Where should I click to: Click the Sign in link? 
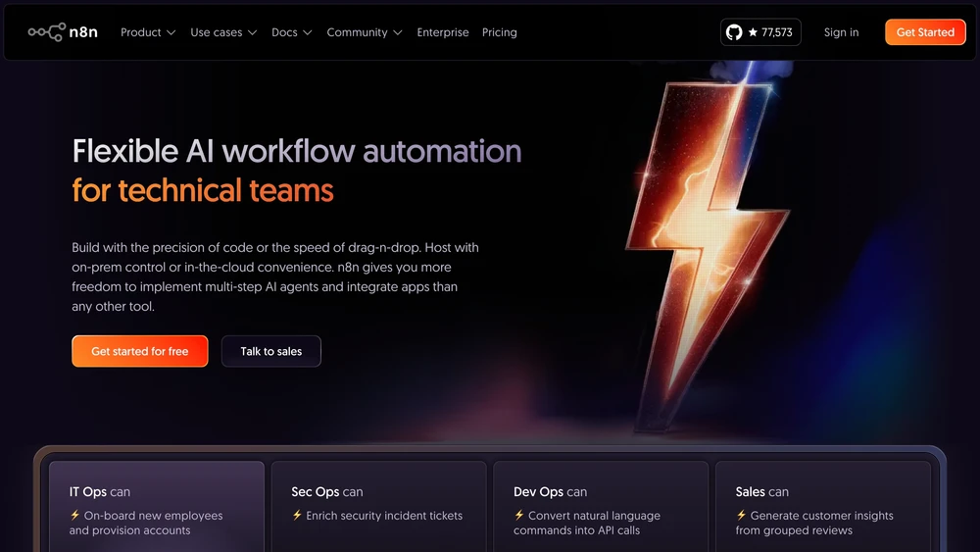841,32
